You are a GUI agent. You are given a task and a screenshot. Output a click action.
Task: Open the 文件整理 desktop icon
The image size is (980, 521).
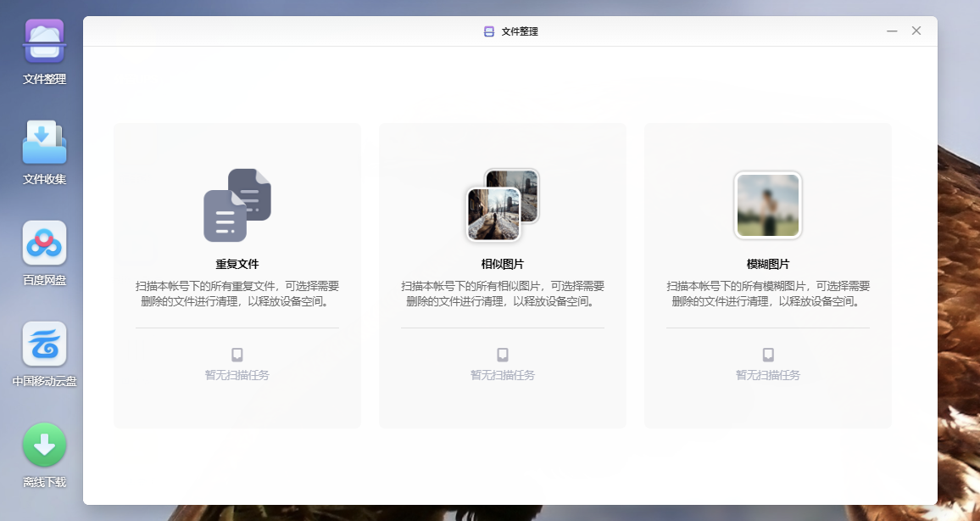[x=44, y=42]
